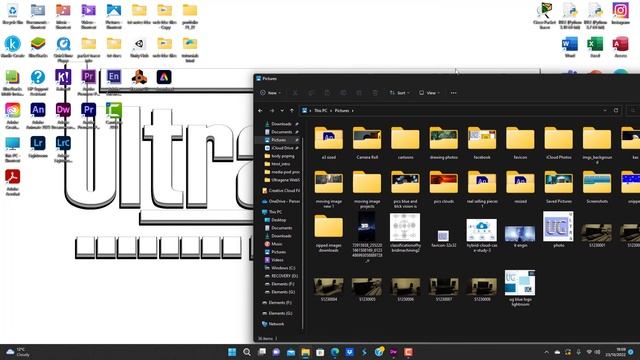This screenshot has height=360, width=640.
Task: Click the taskbar Search icon
Action: point(247,352)
